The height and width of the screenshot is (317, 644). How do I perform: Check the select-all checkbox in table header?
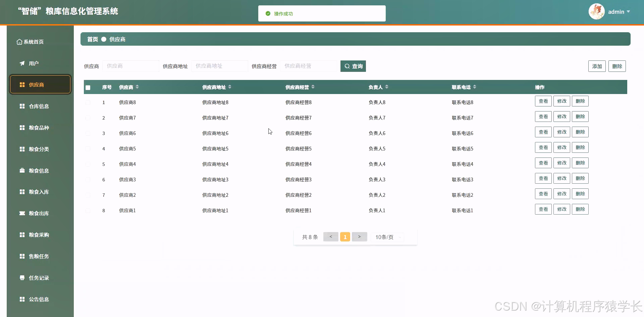[88, 87]
